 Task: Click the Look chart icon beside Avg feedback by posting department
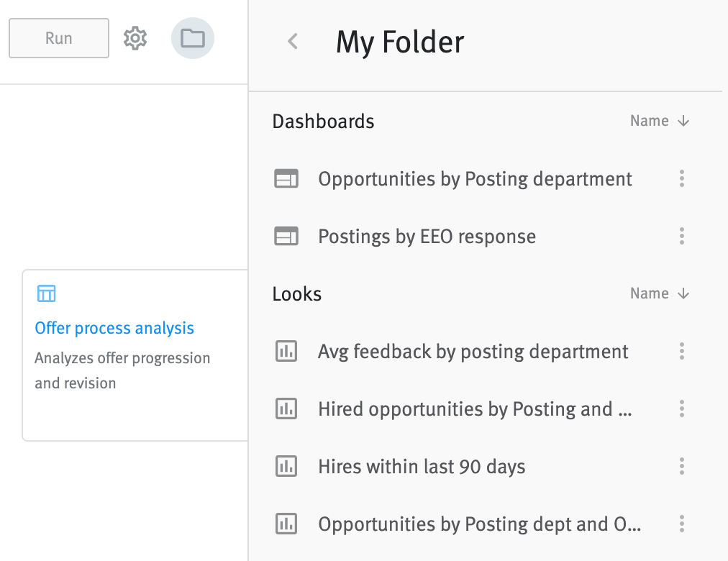click(x=286, y=351)
